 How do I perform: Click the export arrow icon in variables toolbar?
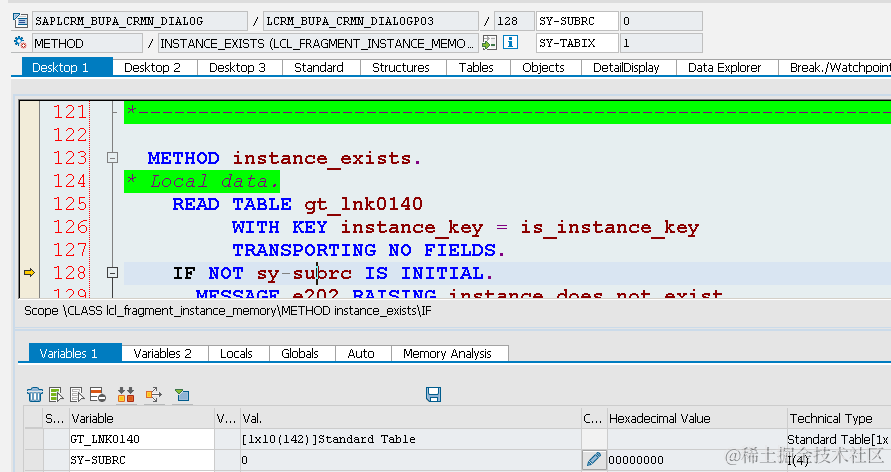tap(154, 394)
